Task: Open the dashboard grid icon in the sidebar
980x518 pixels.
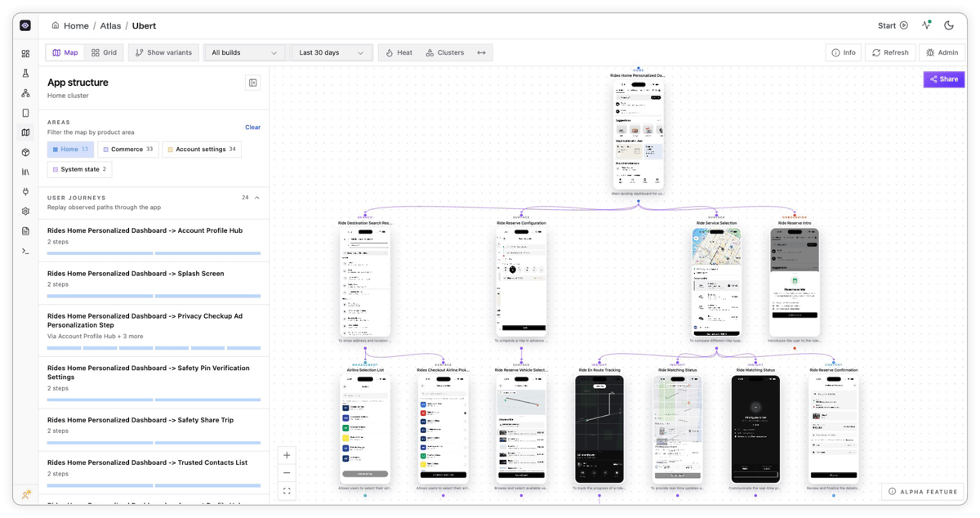Action: point(25,54)
